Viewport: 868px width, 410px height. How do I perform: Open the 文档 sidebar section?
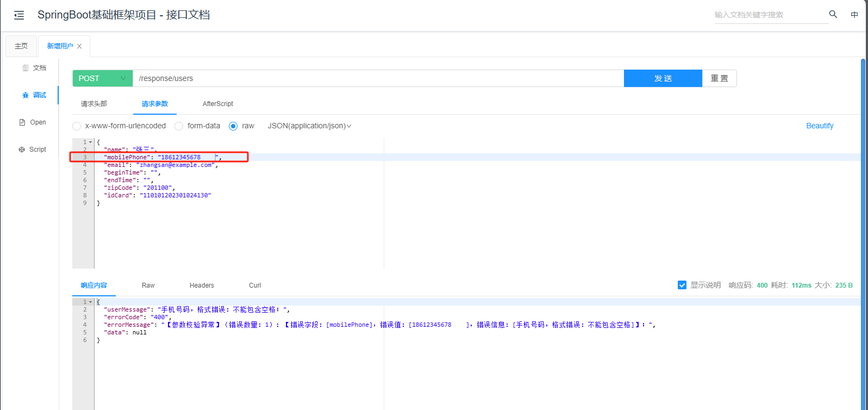coord(34,68)
